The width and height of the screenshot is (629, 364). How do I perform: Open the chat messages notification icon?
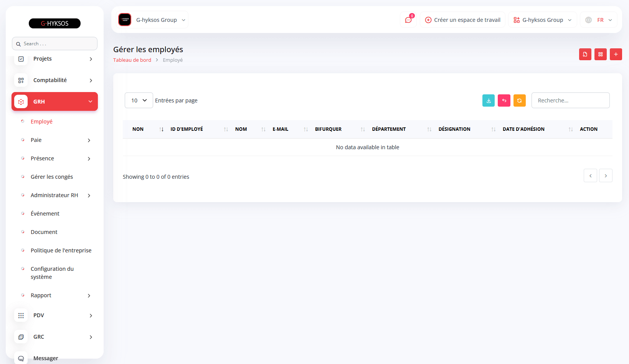pyautogui.click(x=408, y=20)
